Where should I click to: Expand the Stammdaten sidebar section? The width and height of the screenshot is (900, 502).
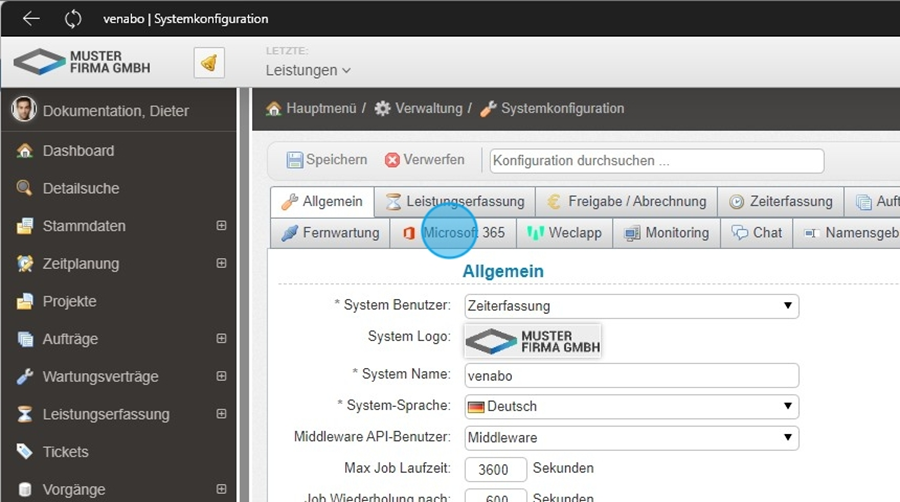[x=221, y=226]
